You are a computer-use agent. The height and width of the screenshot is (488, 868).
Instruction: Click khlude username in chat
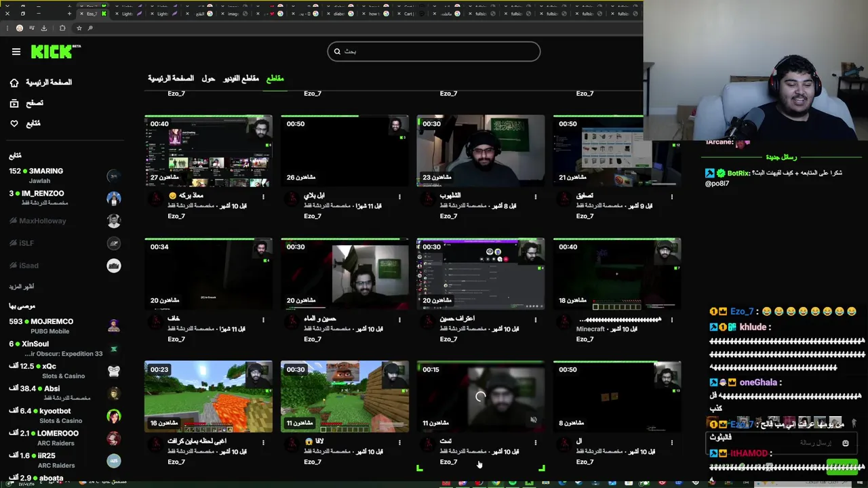753,327
